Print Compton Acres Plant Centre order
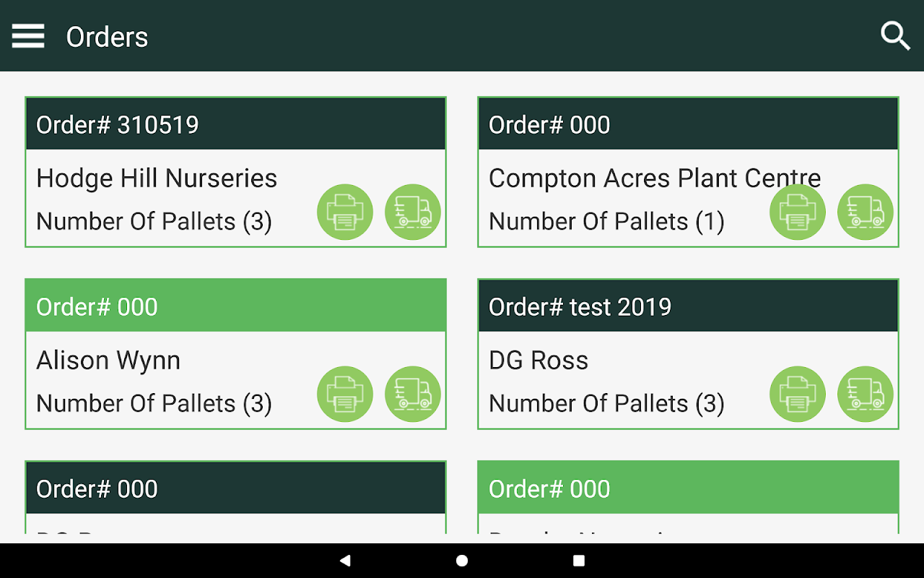This screenshot has height=578, width=924. [798, 212]
